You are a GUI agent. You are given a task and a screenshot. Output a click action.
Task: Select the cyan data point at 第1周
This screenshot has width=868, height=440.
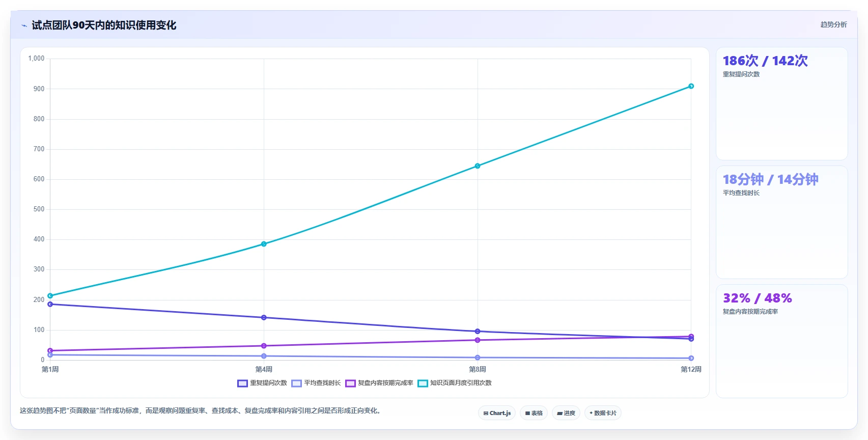(50, 296)
